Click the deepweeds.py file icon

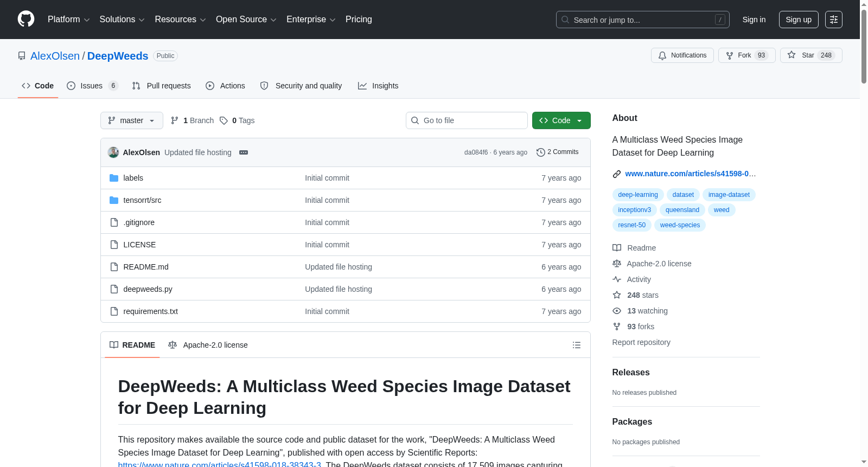(114, 289)
